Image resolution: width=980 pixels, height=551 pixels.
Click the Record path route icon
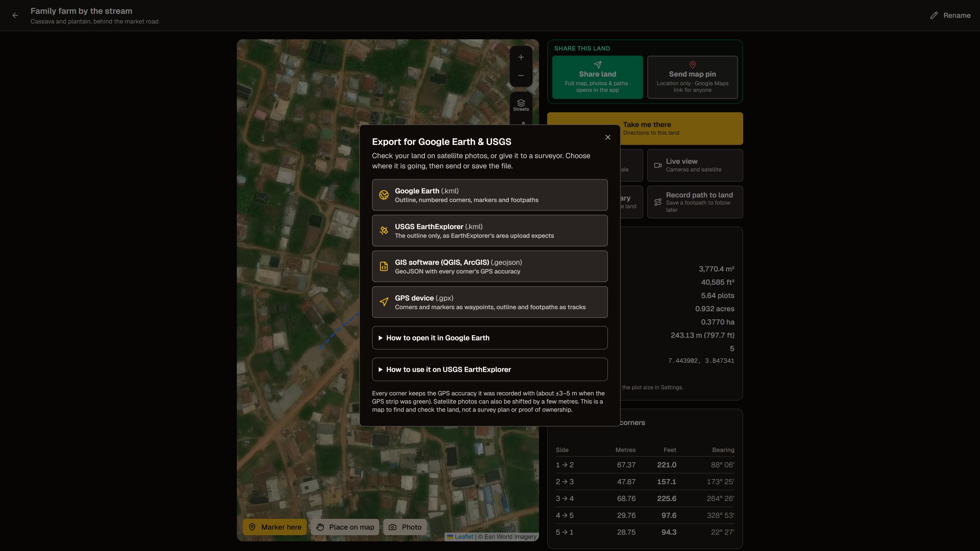click(x=658, y=202)
